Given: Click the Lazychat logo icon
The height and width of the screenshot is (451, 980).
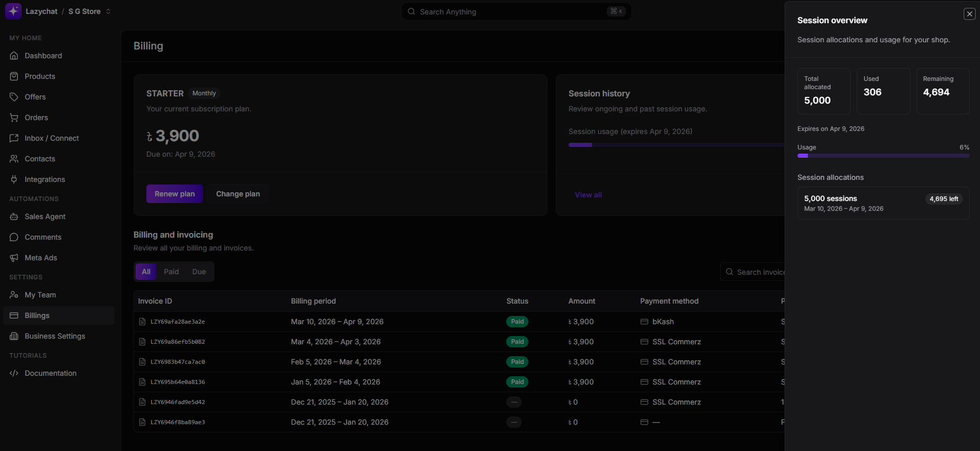Looking at the screenshot, I should 13,11.
